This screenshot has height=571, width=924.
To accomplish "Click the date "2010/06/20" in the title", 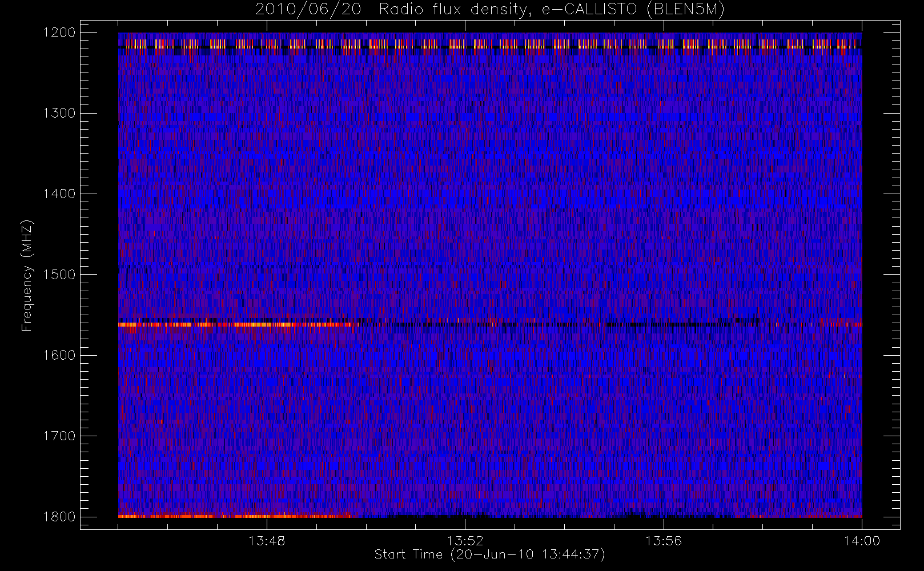I will click(x=308, y=10).
